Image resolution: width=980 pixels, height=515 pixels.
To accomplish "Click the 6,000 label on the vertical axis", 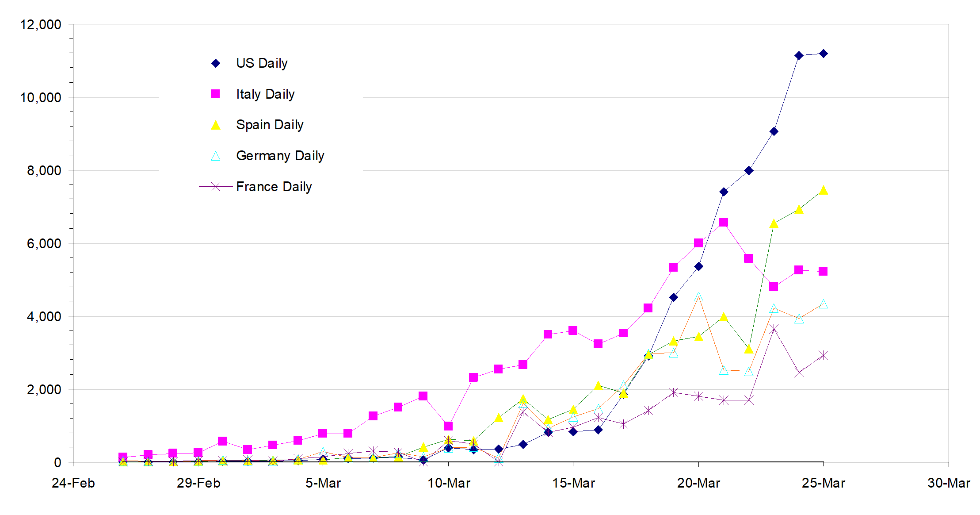I will [x=44, y=243].
